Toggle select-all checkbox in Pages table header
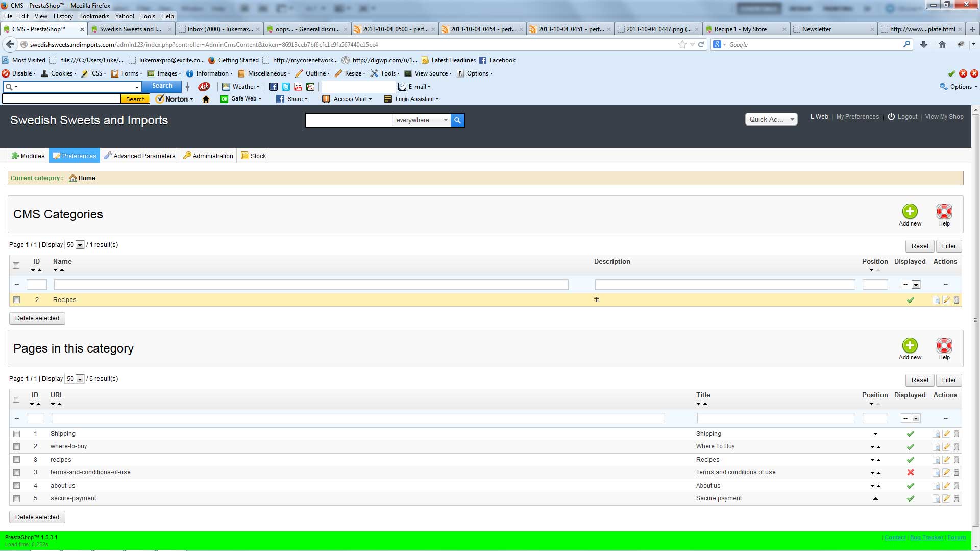 pyautogui.click(x=16, y=399)
